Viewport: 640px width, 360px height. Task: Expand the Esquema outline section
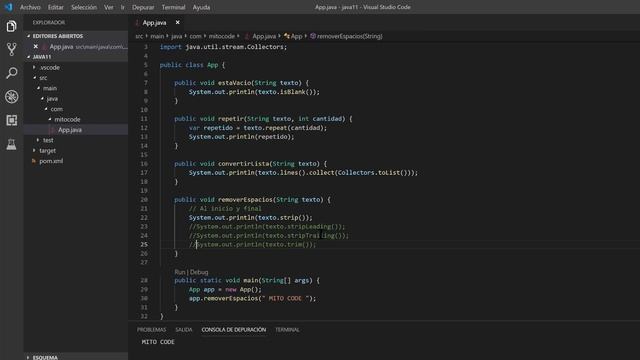click(45, 357)
